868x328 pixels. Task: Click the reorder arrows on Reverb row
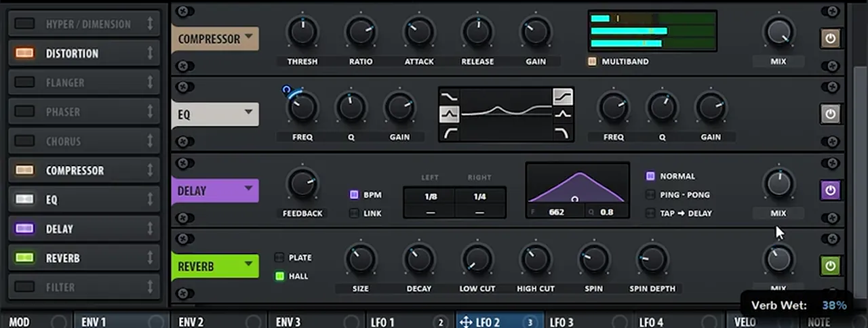pyautogui.click(x=150, y=258)
